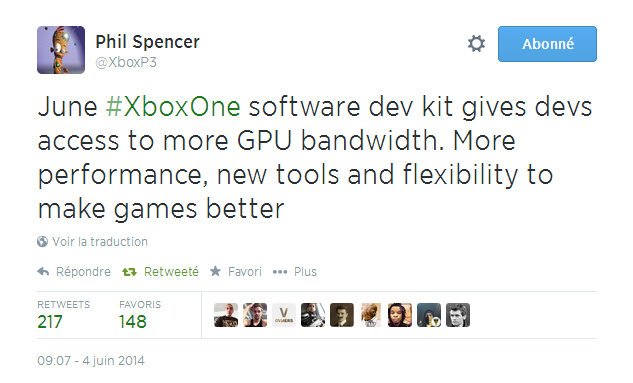Open the @XboxP3 handle

[126, 63]
